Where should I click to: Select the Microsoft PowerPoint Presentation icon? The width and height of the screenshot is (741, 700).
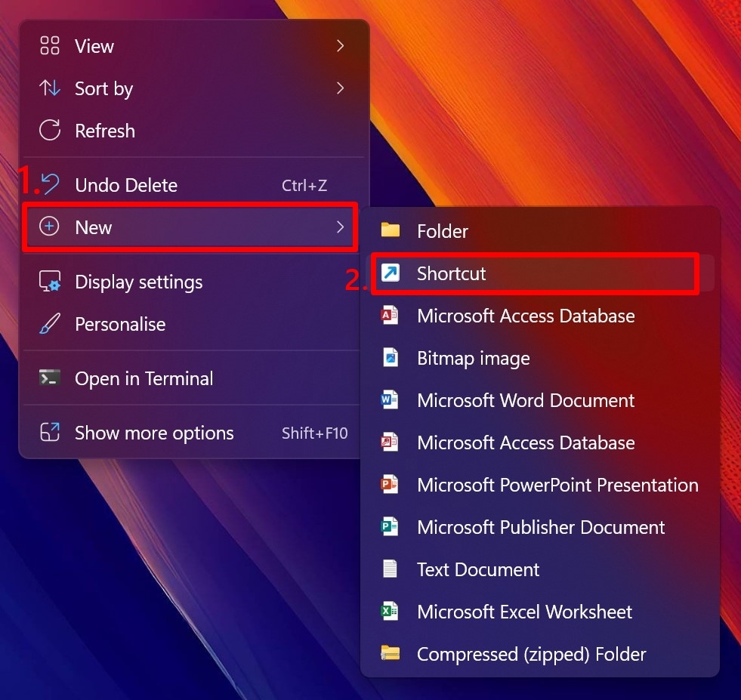[390, 485]
